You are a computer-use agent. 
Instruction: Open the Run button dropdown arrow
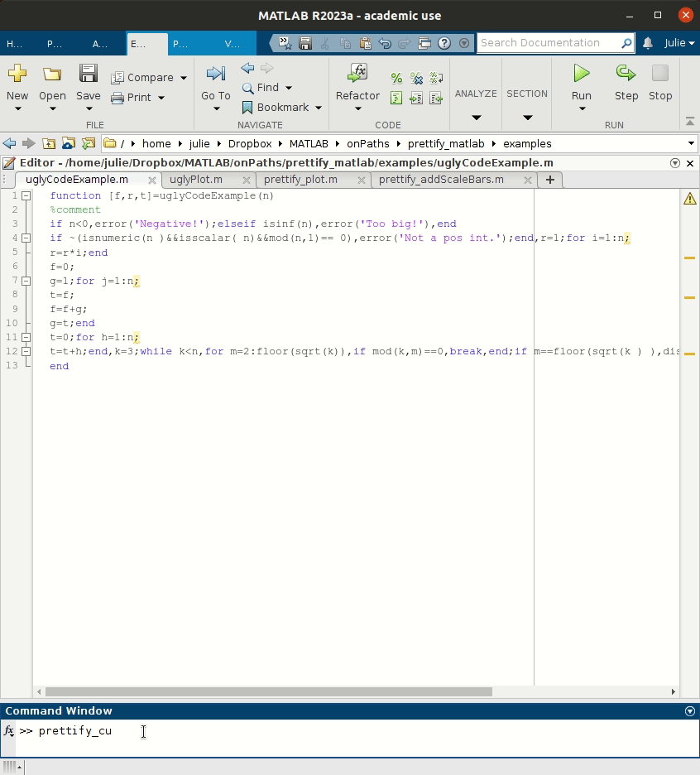(582, 108)
